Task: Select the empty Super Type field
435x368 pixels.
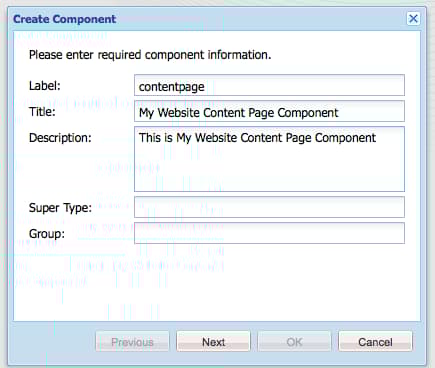Action: [269, 207]
